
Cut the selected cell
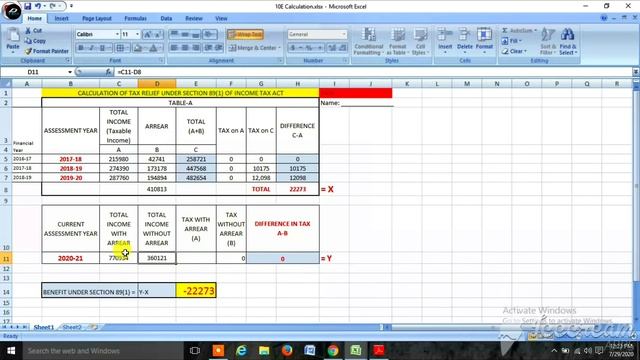click(33, 31)
